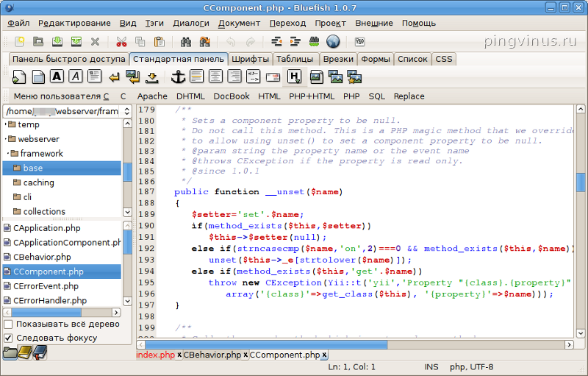The width and height of the screenshot is (588, 376).
Task: Uncheck the 'Следовать фокусу' checkbox
Action: tap(8, 338)
